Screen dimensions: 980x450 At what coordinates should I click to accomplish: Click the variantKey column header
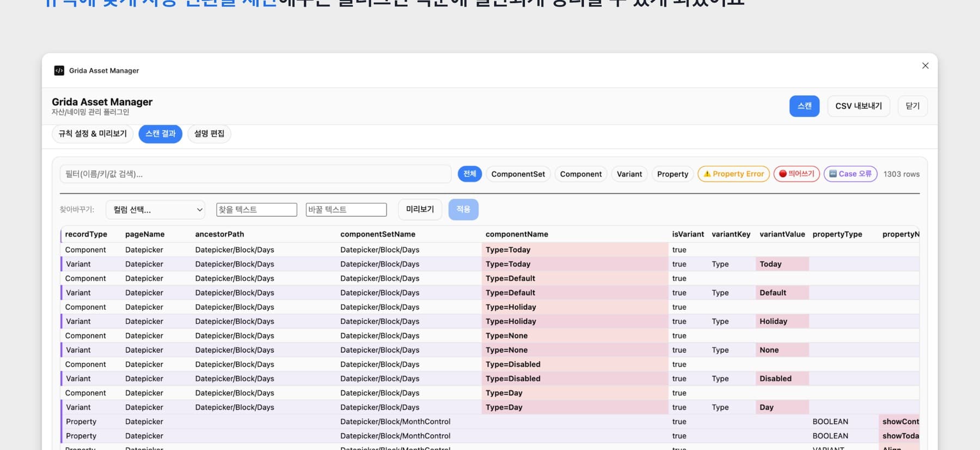731,234
